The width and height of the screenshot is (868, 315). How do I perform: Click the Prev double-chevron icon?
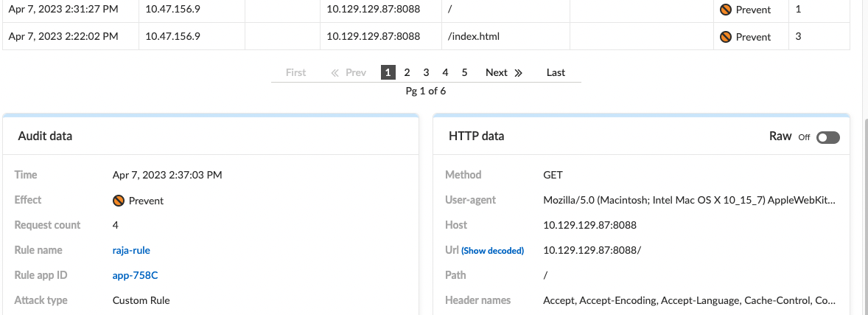pos(335,72)
